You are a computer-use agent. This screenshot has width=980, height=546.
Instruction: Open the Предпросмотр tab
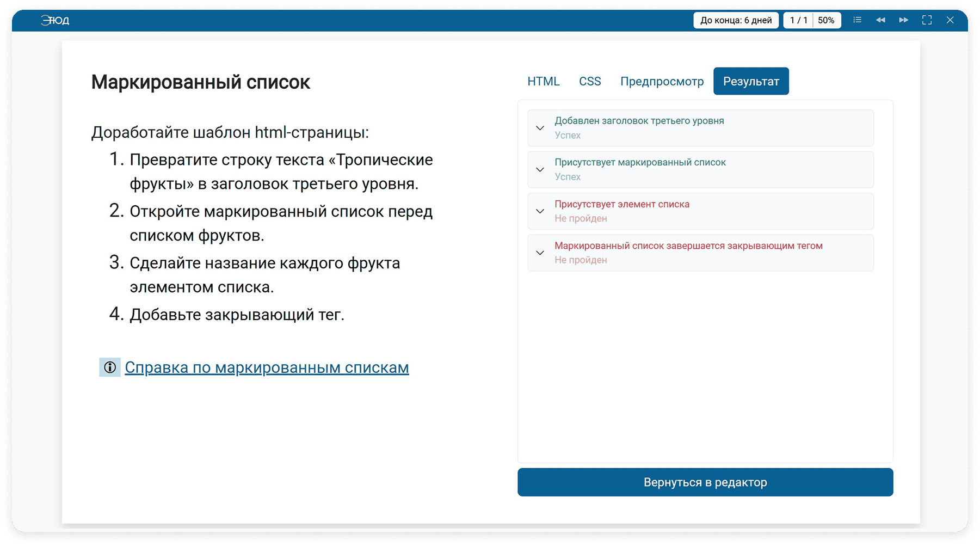point(662,81)
